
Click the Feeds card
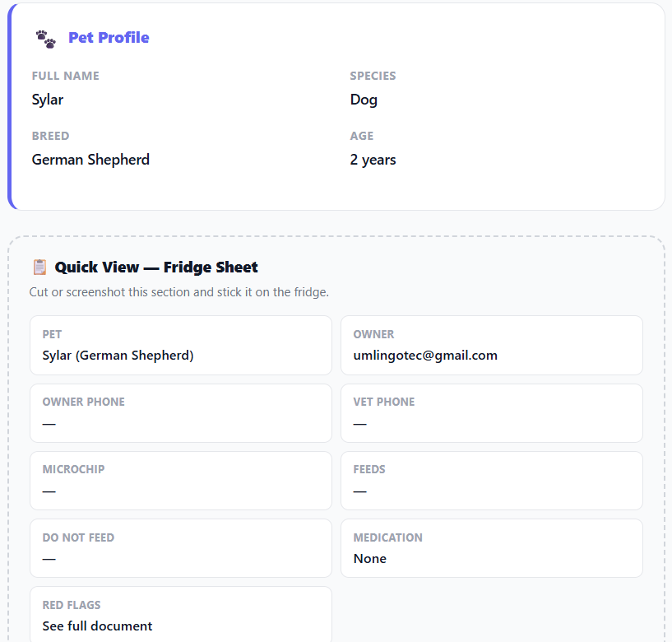tap(492, 481)
